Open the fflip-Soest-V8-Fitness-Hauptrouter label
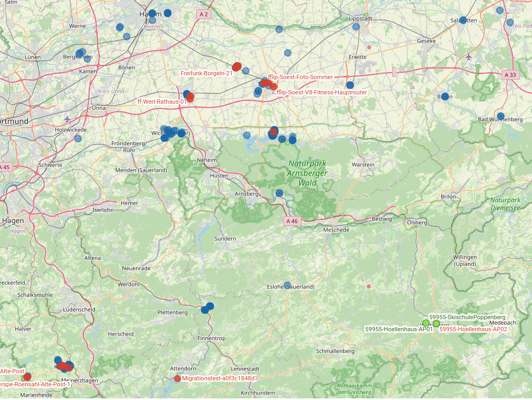Screen dimensions: 532x400 pyautogui.click(x=322, y=93)
